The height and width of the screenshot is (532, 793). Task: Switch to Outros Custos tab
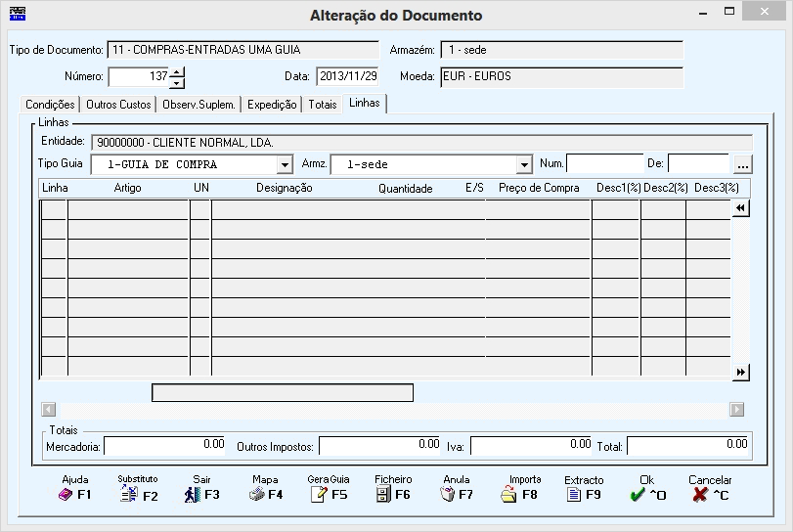(x=118, y=105)
